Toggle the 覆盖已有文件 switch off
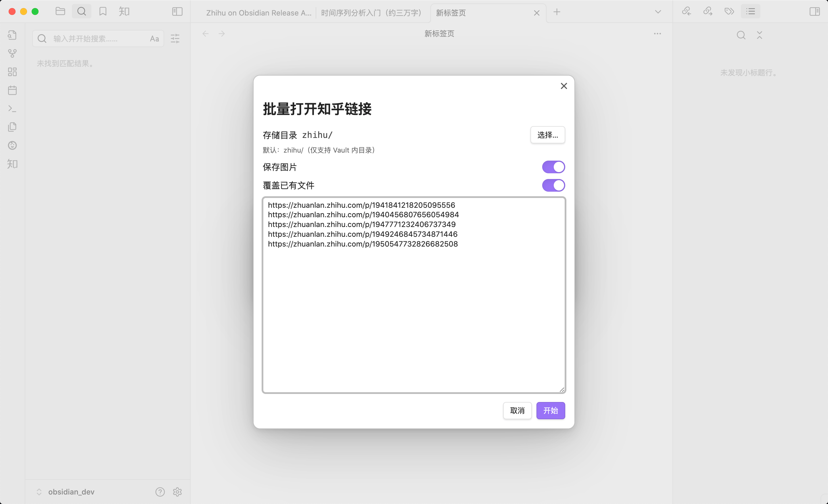828x504 pixels. pos(553,185)
